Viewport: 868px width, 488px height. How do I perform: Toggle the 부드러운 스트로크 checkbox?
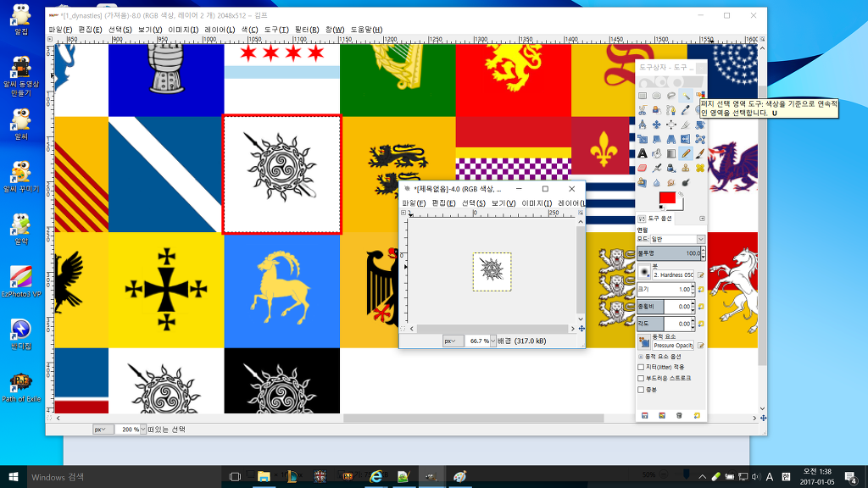641,378
